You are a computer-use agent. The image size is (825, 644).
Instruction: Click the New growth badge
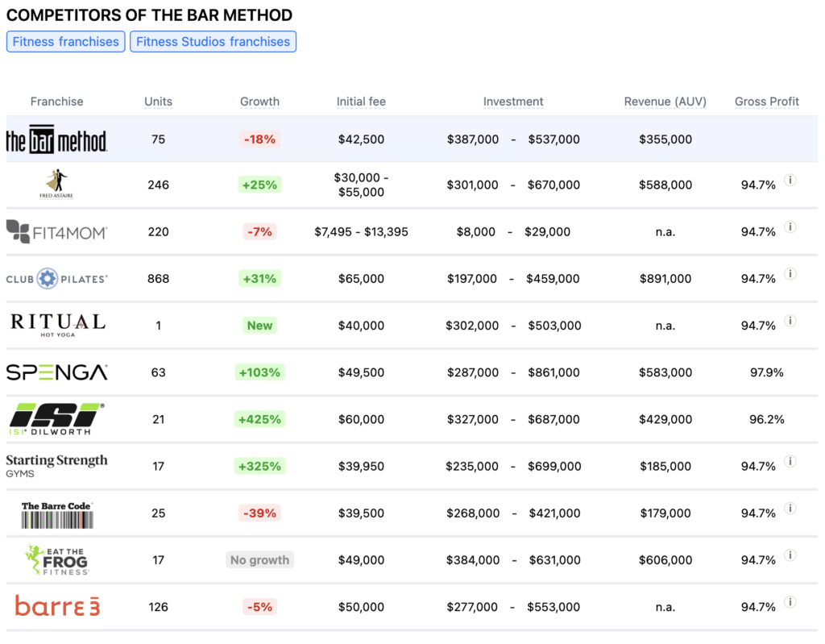pos(260,326)
